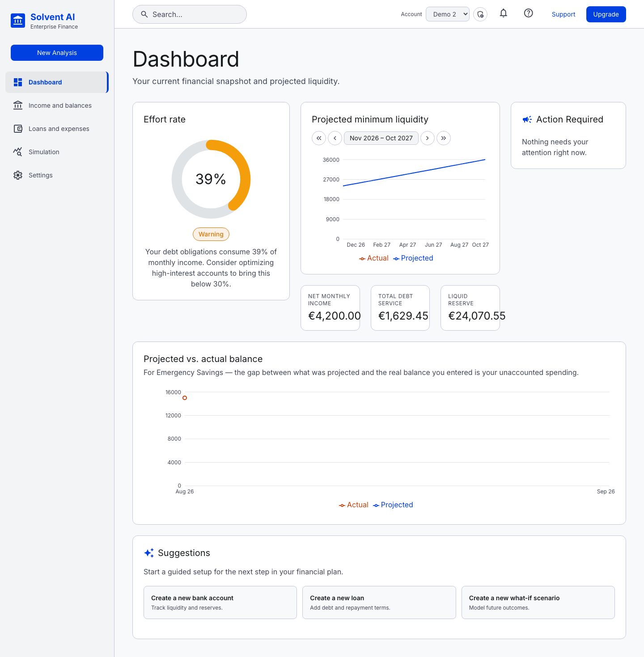Jump back with the double-left chevron
This screenshot has height=657, width=644.
click(319, 138)
